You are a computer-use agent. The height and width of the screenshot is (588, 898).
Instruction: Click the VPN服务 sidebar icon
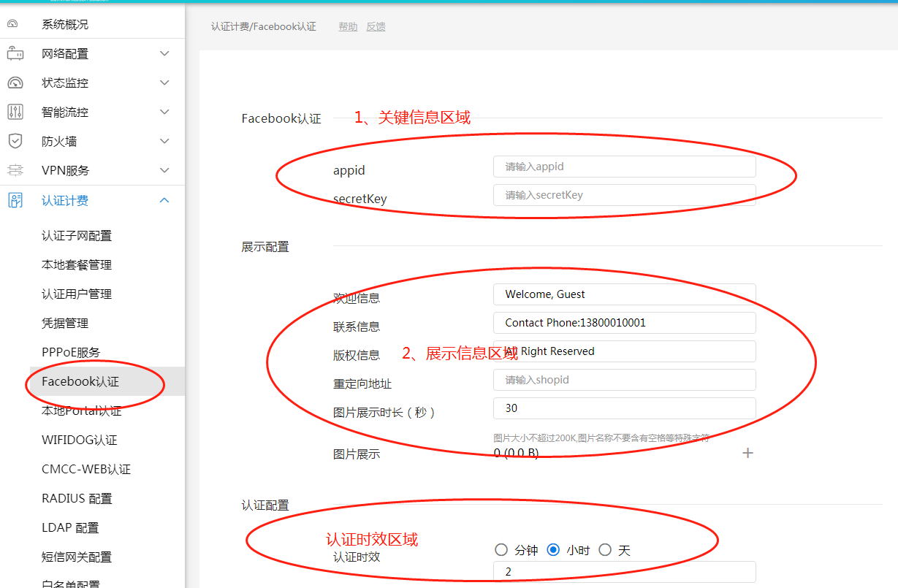click(15, 170)
